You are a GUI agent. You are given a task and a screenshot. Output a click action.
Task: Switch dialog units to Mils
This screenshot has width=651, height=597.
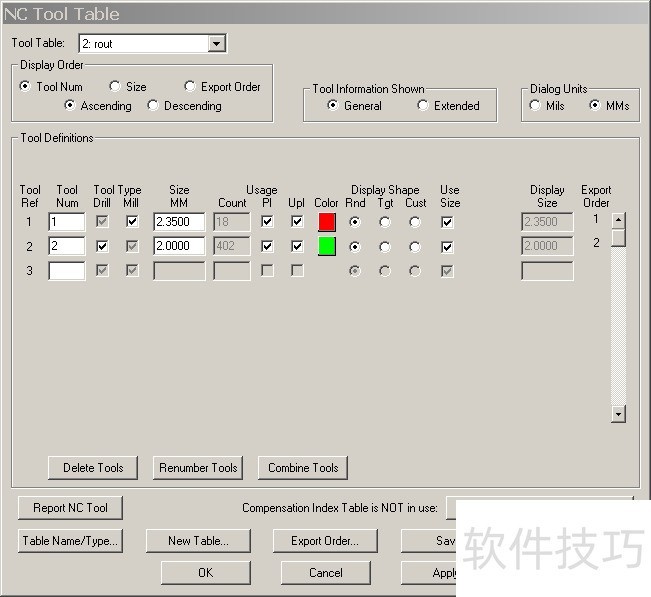536,106
